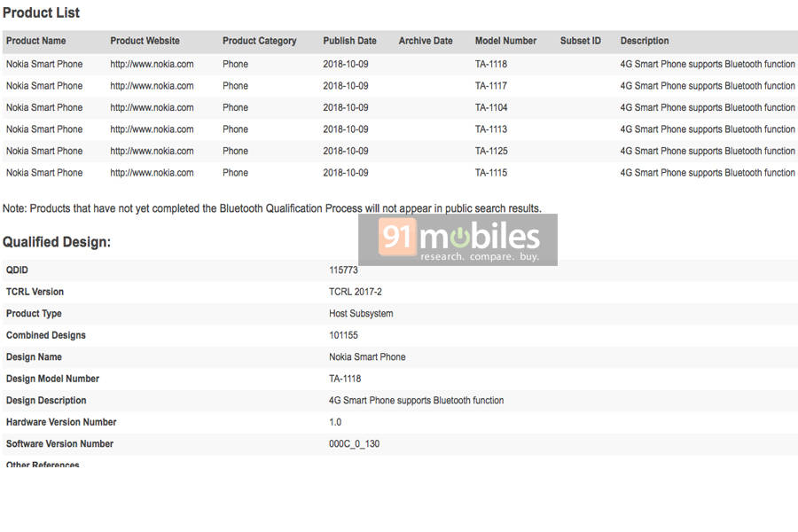Image resolution: width=798 pixels, height=532 pixels.
Task: Select the Model Number column header
Action: point(505,41)
